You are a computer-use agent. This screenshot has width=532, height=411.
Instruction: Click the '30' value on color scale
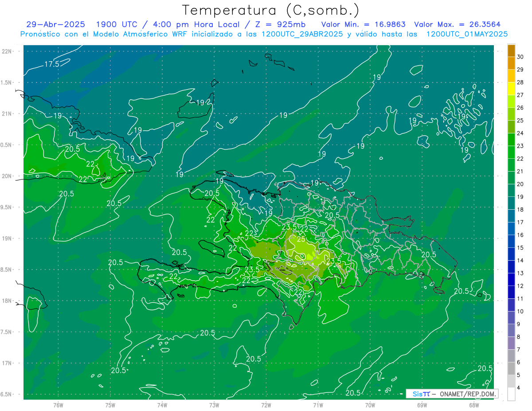(520, 57)
